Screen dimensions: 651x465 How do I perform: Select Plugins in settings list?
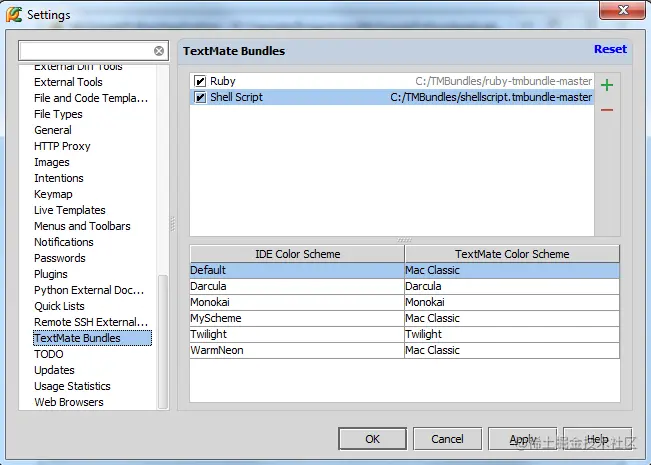[51, 274]
